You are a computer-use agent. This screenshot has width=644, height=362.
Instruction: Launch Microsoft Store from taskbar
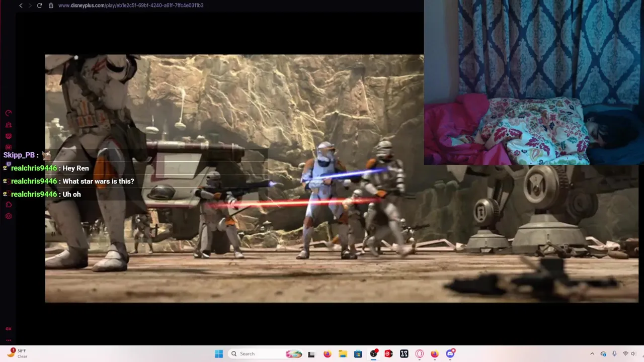[x=358, y=354]
